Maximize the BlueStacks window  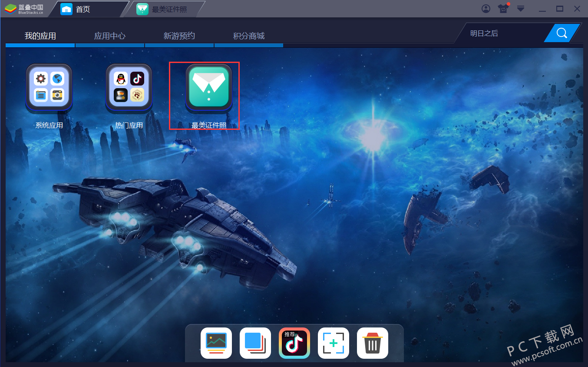(x=560, y=9)
